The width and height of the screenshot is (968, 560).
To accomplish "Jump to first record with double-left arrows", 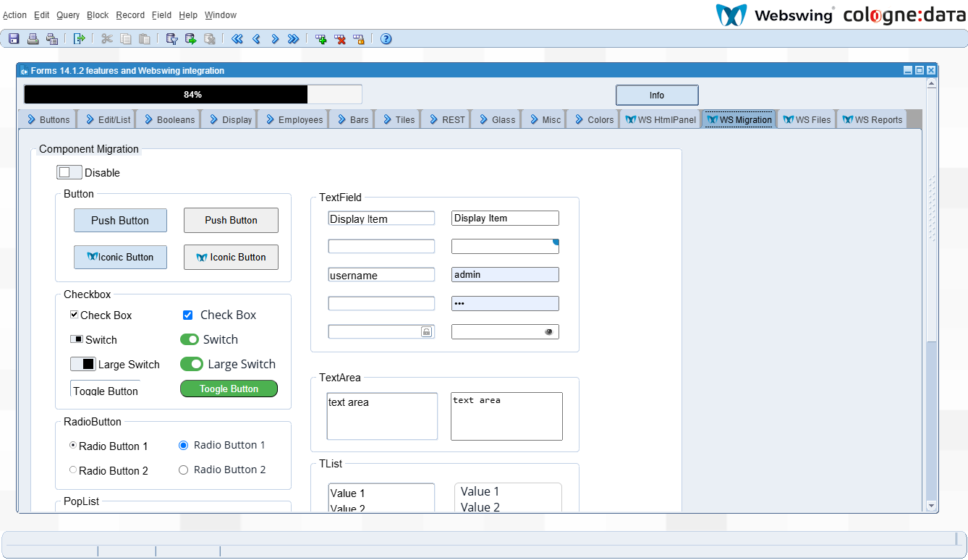I will pyautogui.click(x=237, y=39).
